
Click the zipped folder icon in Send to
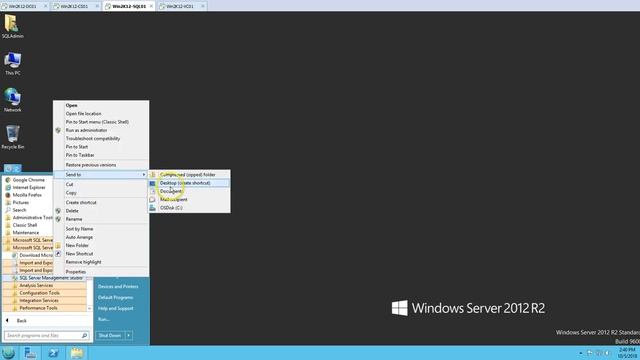(x=153, y=175)
